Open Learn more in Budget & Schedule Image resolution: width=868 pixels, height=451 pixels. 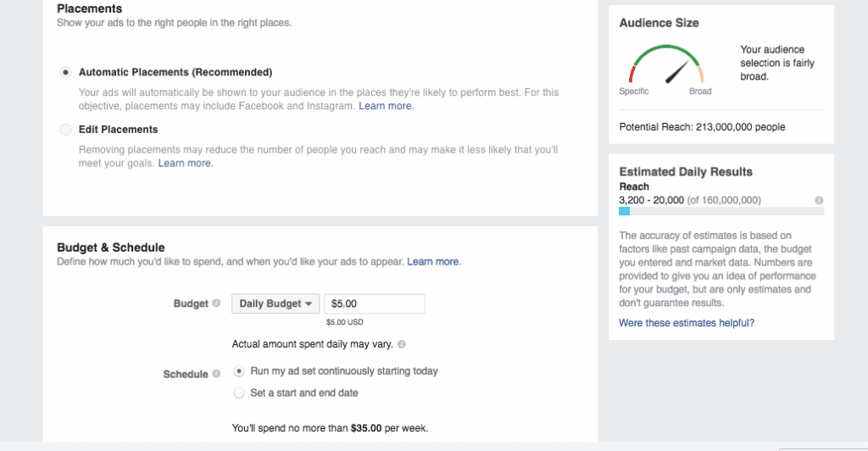pos(433,262)
